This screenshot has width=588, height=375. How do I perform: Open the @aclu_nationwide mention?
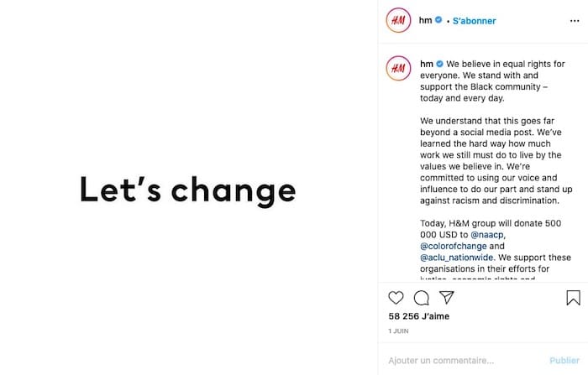pos(460,258)
